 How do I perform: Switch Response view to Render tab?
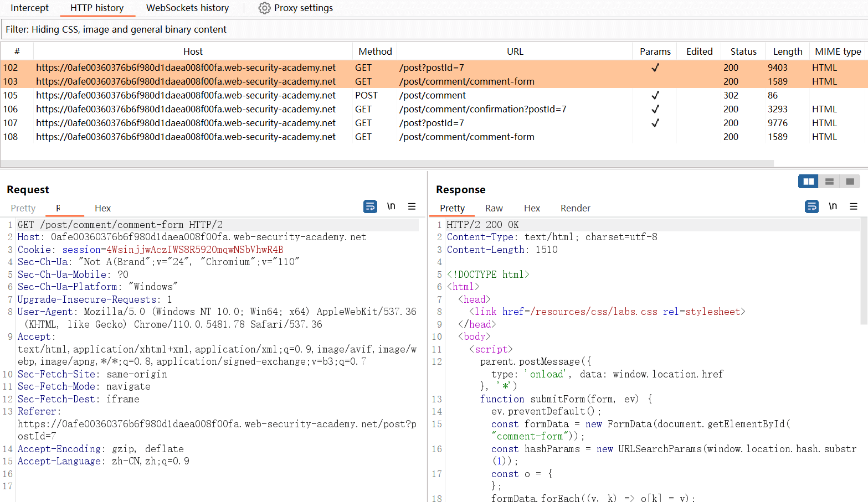tap(575, 208)
